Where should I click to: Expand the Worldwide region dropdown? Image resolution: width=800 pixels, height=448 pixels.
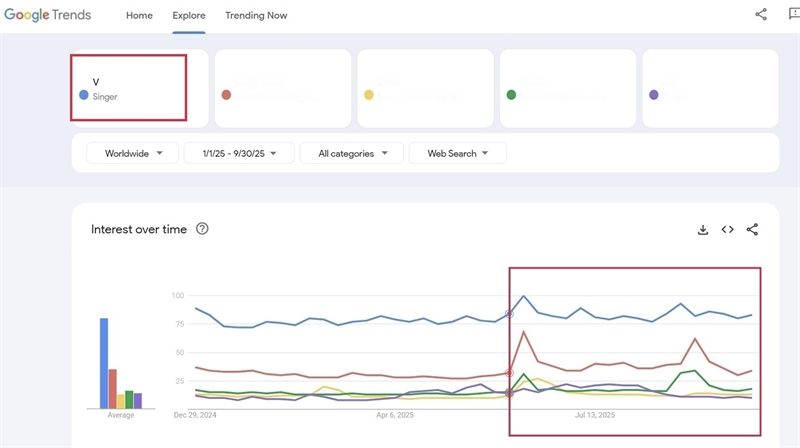click(x=133, y=153)
